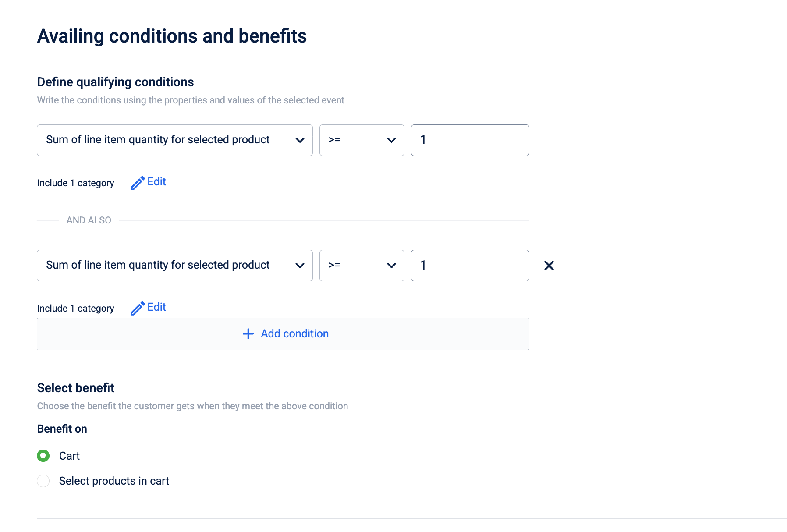Focus second condition value input field
Viewport: 787px width, 532px height.
coord(470,266)
